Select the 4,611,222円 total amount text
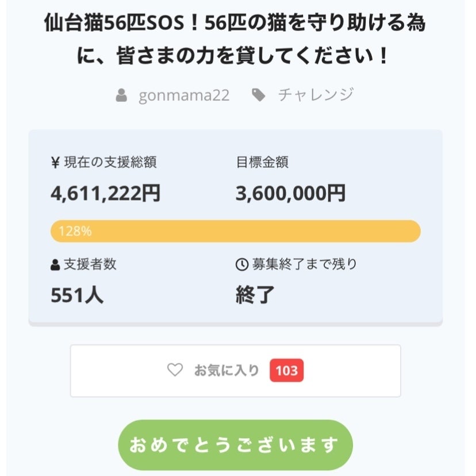 tap(106, 194)
